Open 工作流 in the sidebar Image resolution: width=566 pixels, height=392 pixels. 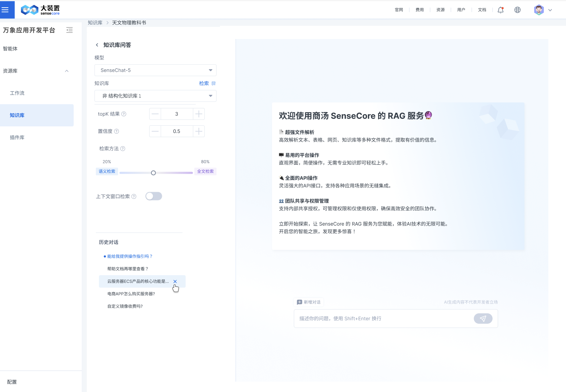[17, 93]
